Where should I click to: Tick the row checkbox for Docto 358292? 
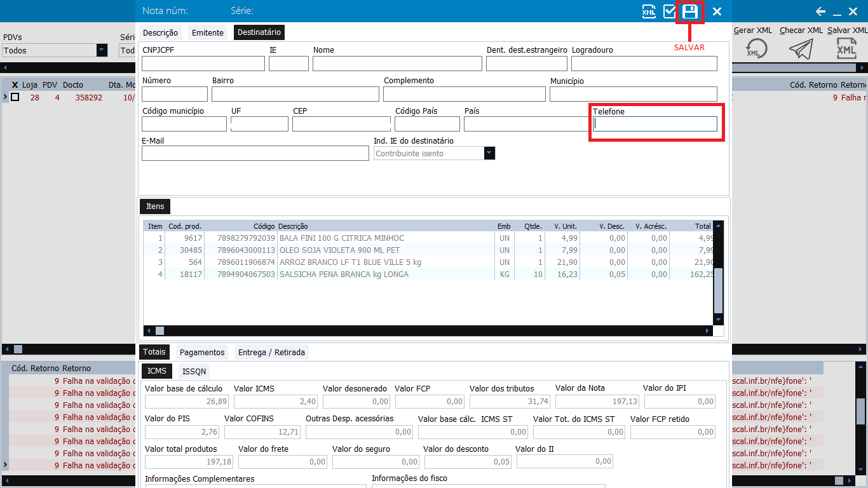pyautogui.click(x=15, y=97)
